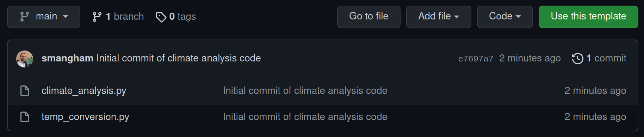Click the green Use this template button
The width and height of the screenshot is (644, 137).
coord(588,17)
